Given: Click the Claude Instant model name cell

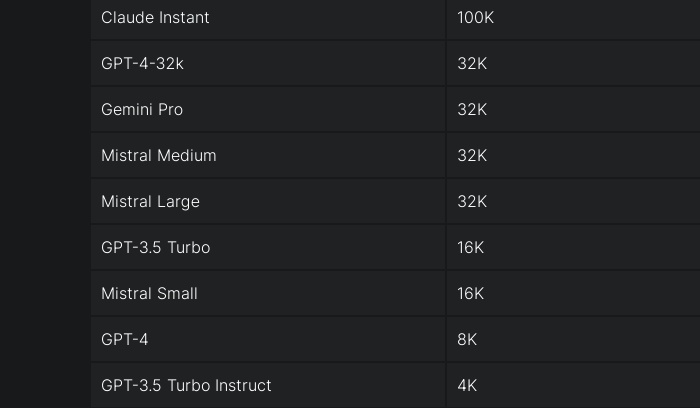Looking at the screenshot, I should point(155,18).
